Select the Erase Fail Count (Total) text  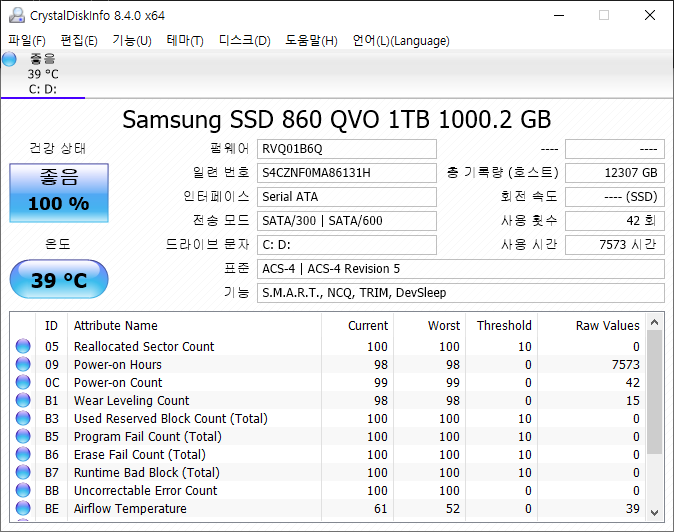[140, 455]
